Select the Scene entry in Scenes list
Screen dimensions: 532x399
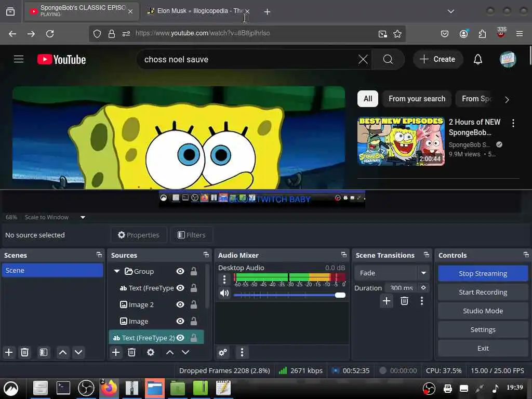point(52,270)
